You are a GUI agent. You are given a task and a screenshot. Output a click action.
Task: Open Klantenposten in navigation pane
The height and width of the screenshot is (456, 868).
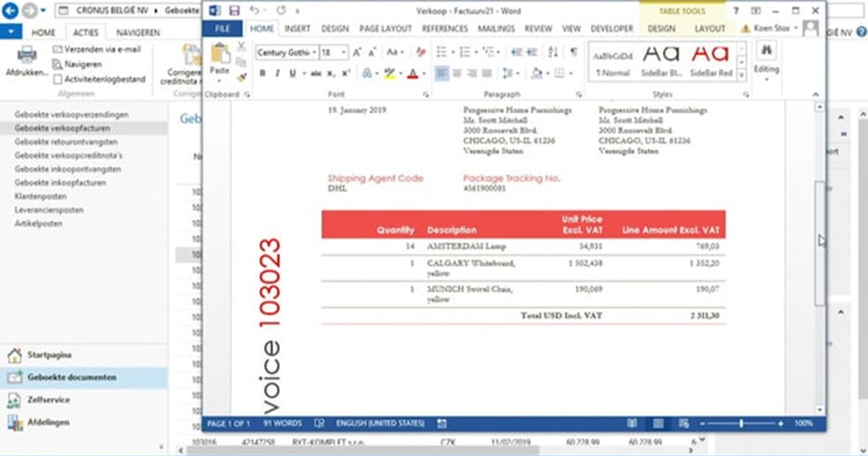pyautogui.click(x=41, y=196)
